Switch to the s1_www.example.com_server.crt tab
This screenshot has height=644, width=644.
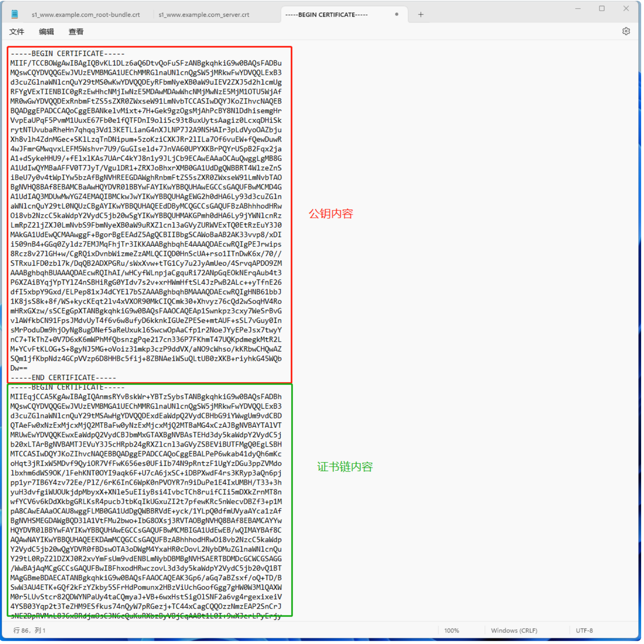click(x=204, y=15)
